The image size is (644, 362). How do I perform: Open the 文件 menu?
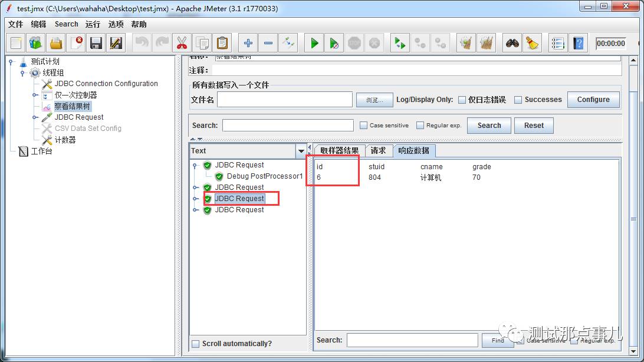[x=15, y=24]
